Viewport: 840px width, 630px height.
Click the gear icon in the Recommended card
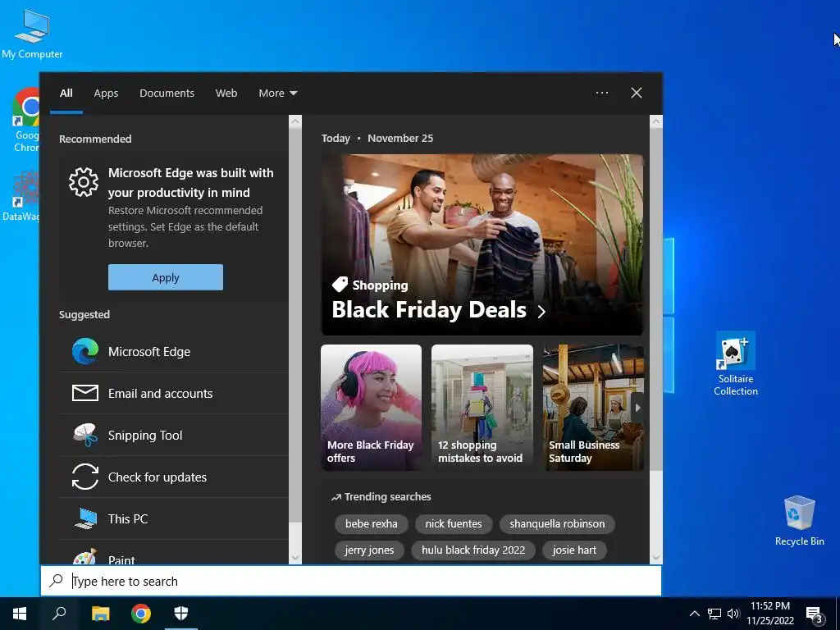(84, 182)
